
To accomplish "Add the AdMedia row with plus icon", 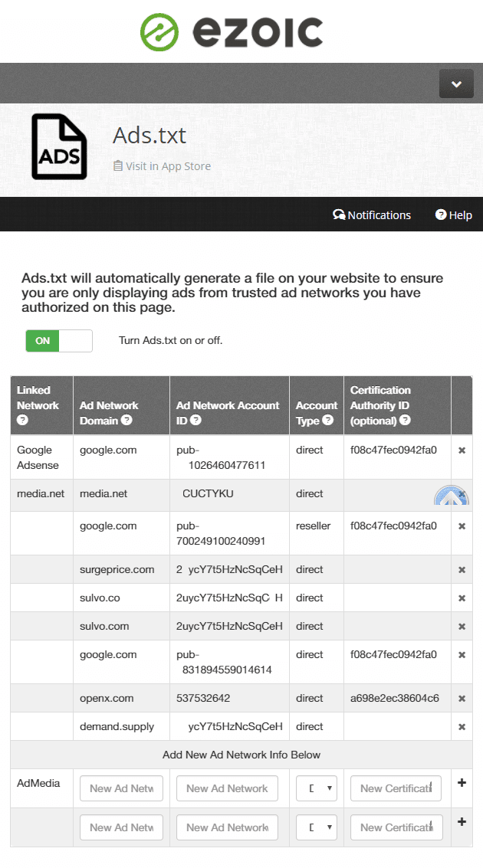I will (x=462, y=783).
